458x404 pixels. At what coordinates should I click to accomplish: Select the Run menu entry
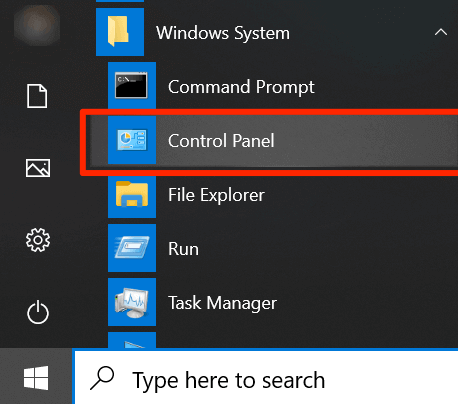(183, 249)
